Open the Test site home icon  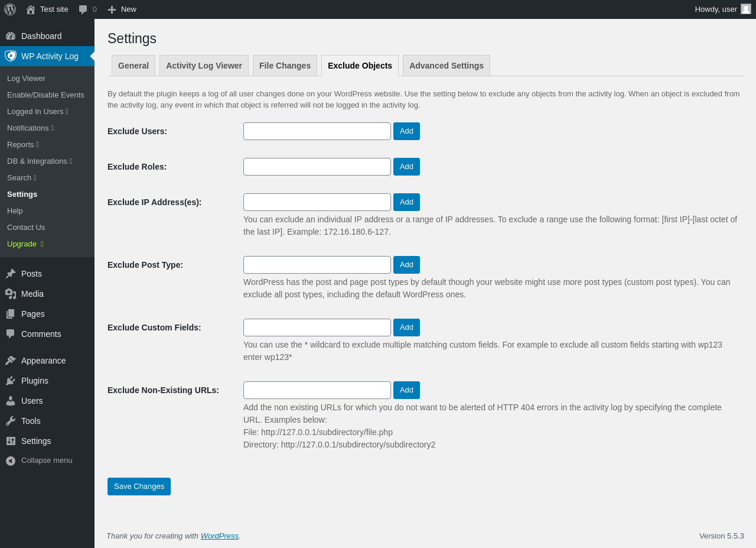tap(31, 9)
